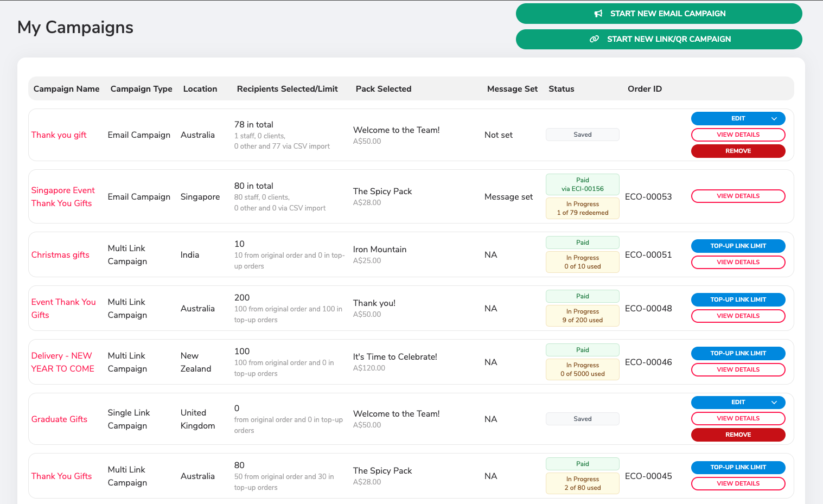Click the Campaign Type column header
Screen dimensions: 823x504
pyautogui.click(x=141, y=89)
